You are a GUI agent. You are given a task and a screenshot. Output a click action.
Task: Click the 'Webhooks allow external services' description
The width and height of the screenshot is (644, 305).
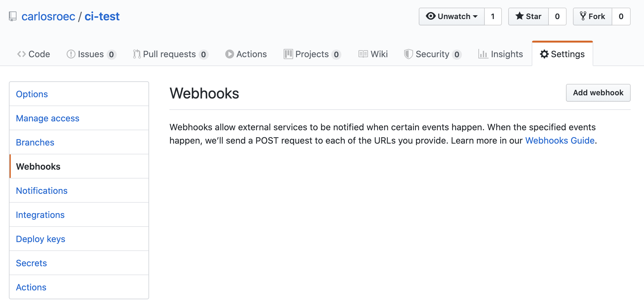(x=383, y=134)
